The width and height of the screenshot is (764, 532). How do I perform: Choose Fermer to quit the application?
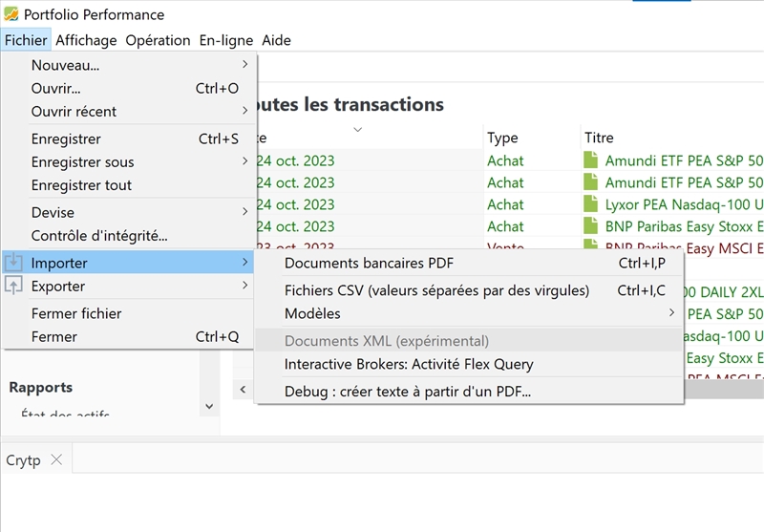129,336
